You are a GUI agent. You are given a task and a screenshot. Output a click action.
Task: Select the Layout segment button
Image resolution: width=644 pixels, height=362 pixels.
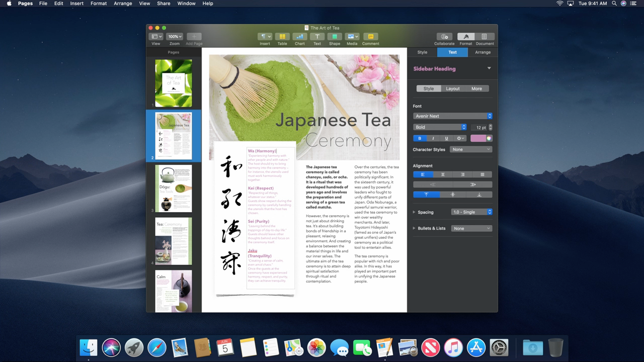452,88
